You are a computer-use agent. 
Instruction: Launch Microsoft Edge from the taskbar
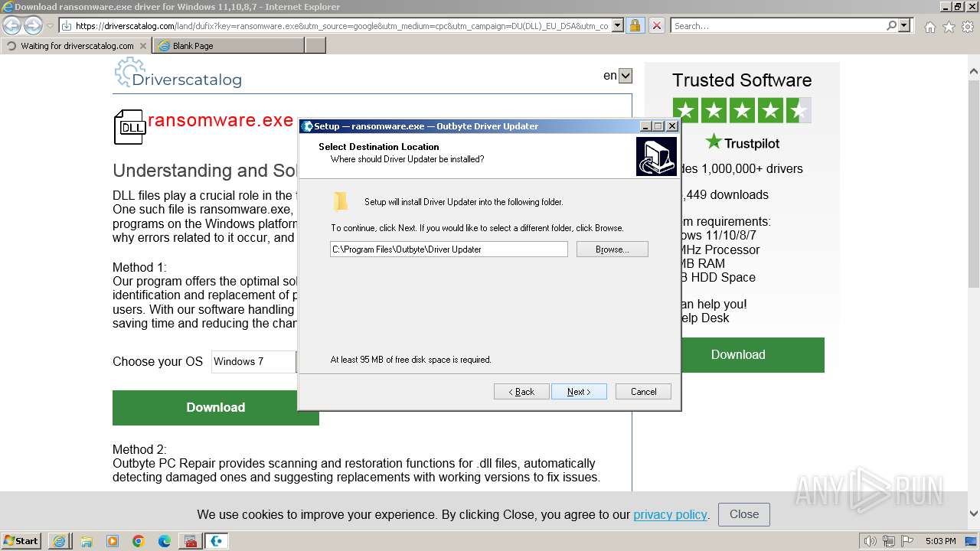tap(165, 541)
